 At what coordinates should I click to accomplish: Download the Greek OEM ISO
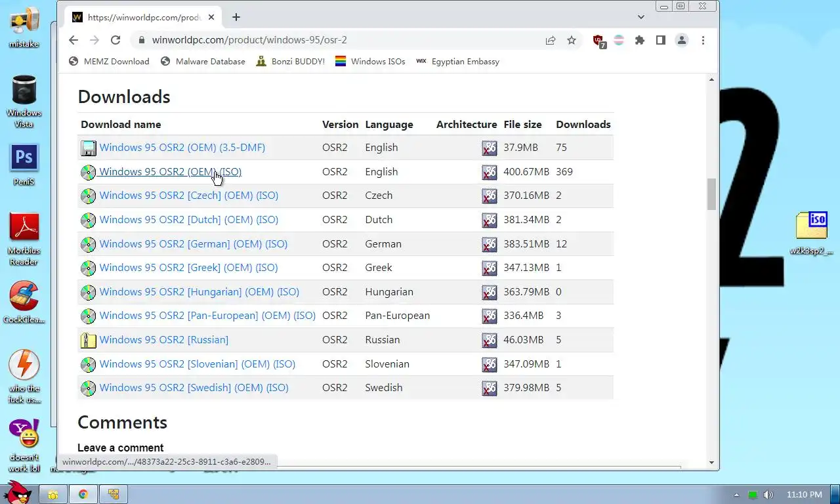tap(189, 268)
